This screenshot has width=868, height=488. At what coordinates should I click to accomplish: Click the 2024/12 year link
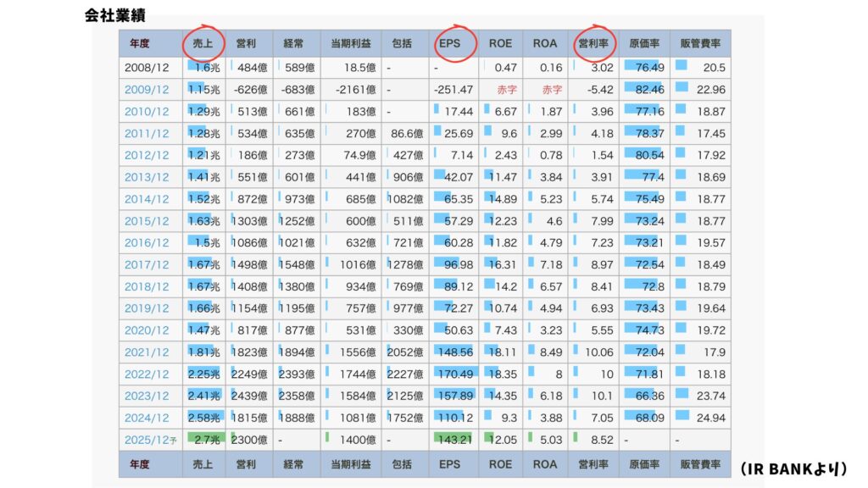coord(147,419)
